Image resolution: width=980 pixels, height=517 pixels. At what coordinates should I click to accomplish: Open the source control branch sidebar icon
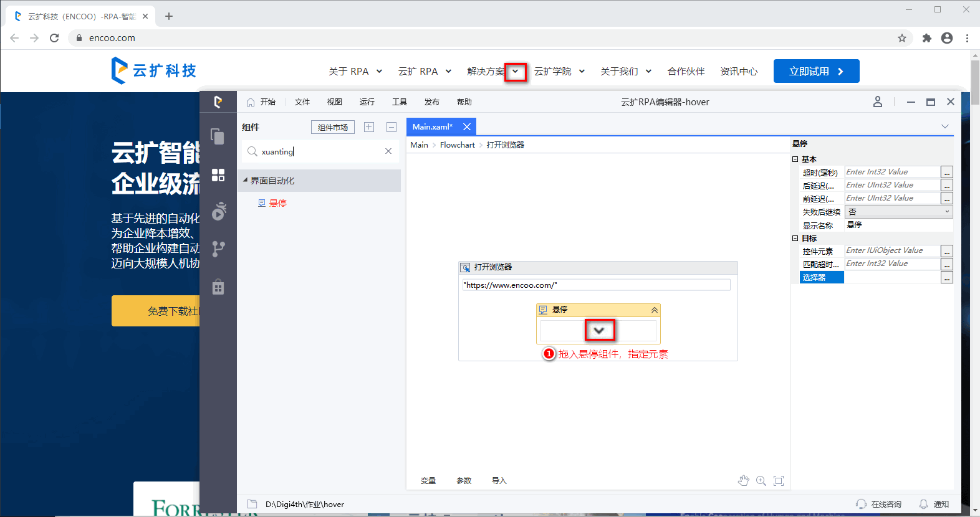[x=218, y=249]
